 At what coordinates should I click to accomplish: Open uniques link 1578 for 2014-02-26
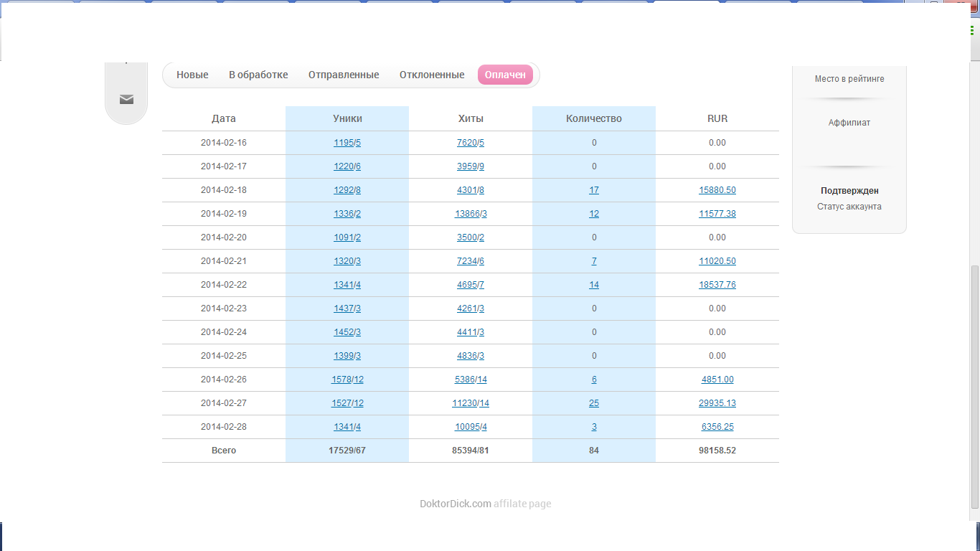[x=341, y=380]
